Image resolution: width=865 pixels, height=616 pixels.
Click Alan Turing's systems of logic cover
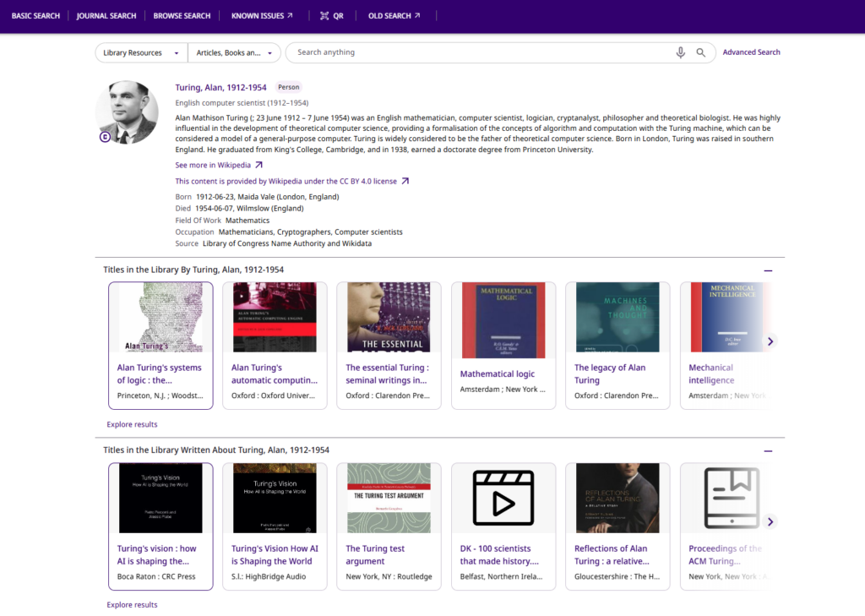[160, 318]
